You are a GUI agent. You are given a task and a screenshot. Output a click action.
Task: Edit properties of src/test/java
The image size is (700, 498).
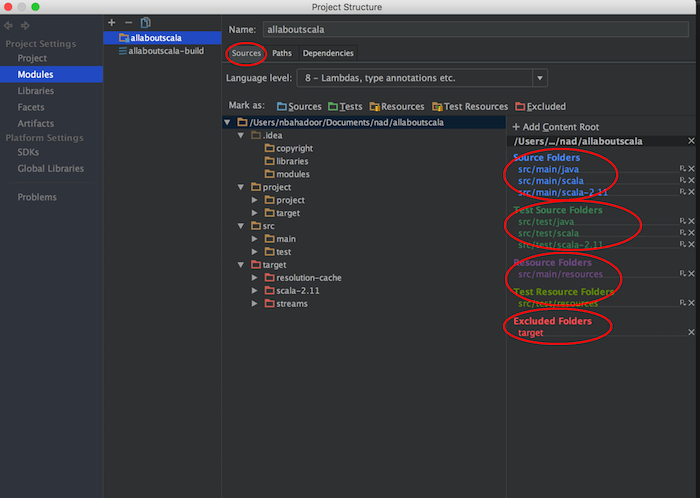coord(683,221)
